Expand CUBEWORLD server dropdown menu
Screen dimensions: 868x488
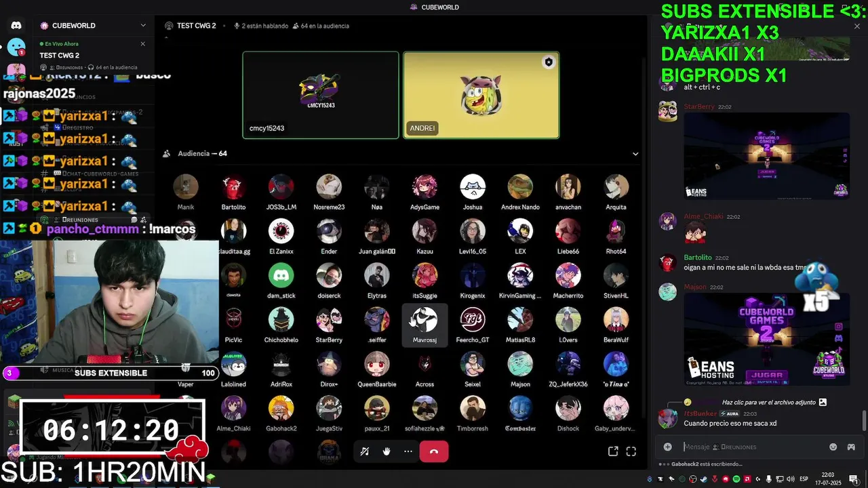tap(143, 26)
